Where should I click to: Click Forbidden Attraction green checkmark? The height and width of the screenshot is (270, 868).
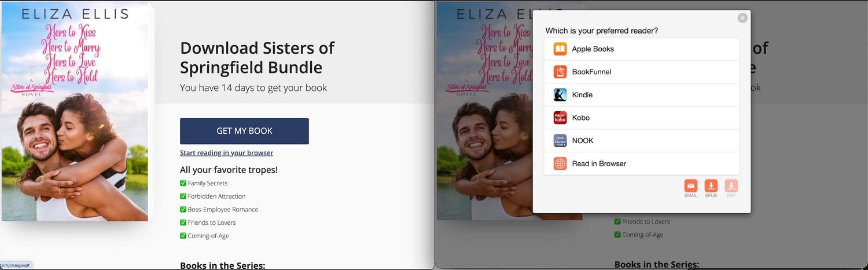tap(183, 196)
